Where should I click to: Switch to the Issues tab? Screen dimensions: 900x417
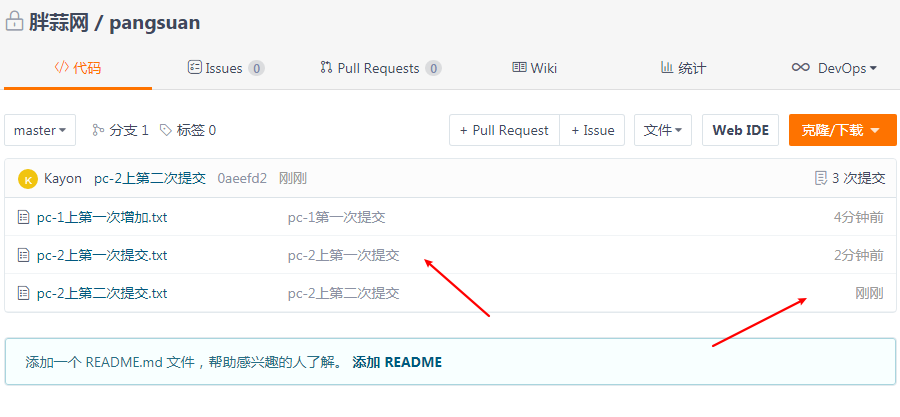pyautogui.click(x=225, y=68)
